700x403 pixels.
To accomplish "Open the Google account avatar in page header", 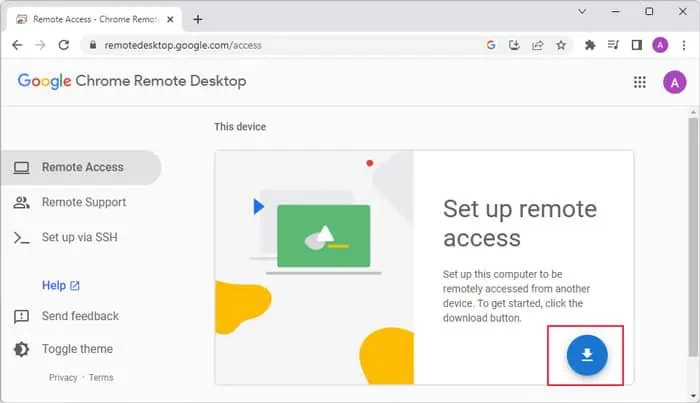I will click(x=675, y=82).
